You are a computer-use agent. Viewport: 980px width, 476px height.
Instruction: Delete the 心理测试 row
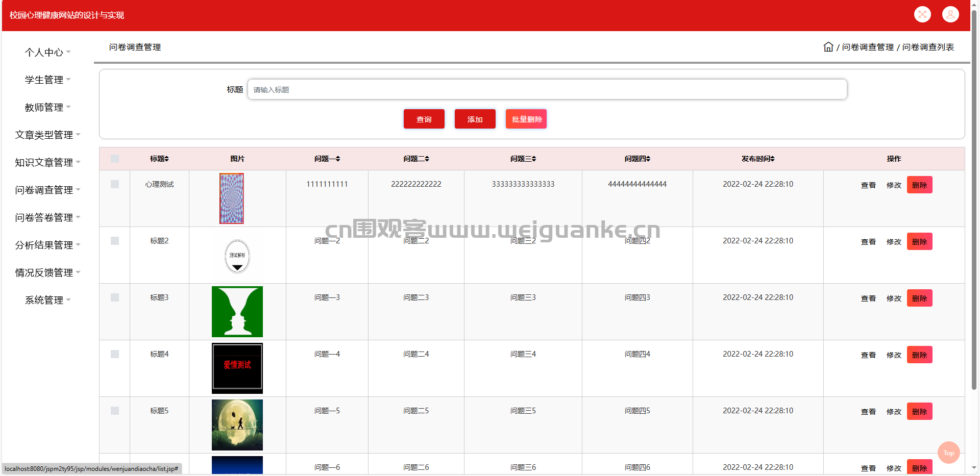pos(919,185)
